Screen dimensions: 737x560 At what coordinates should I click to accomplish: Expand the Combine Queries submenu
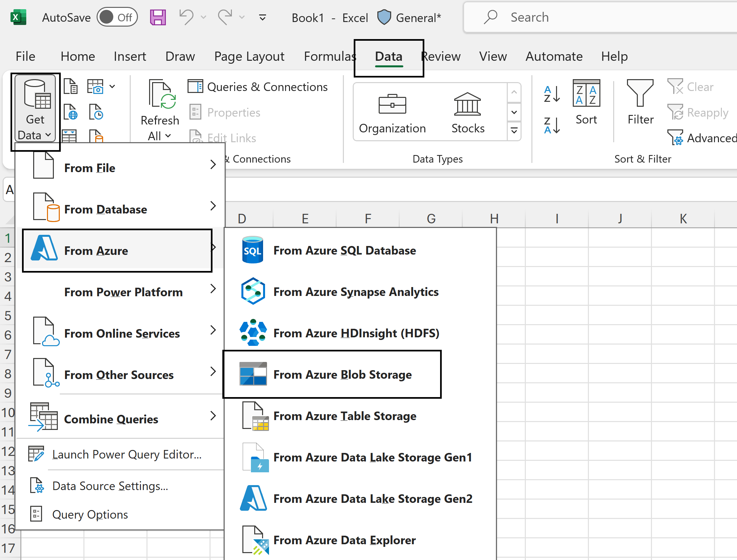coord(120,419)
